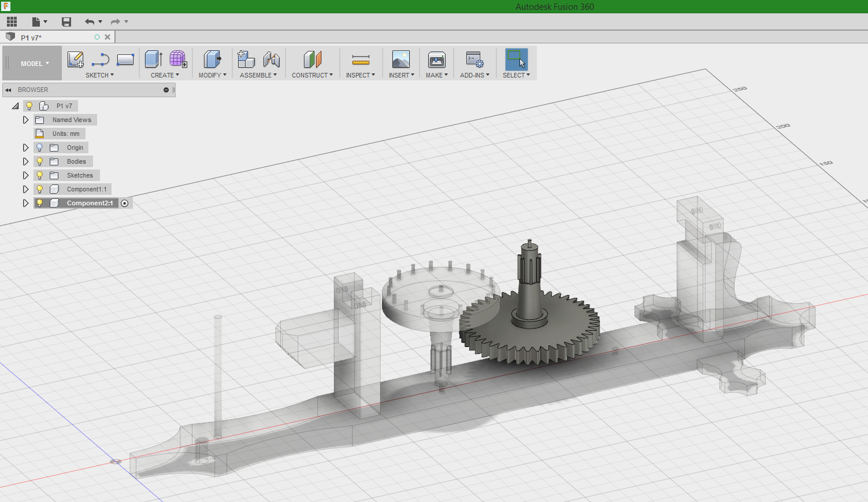Image resolution: width=868 pixels, height=502 pixels.
Task: Open the Scripts and Add-Ins icon
Action: [x=474, y=60]
